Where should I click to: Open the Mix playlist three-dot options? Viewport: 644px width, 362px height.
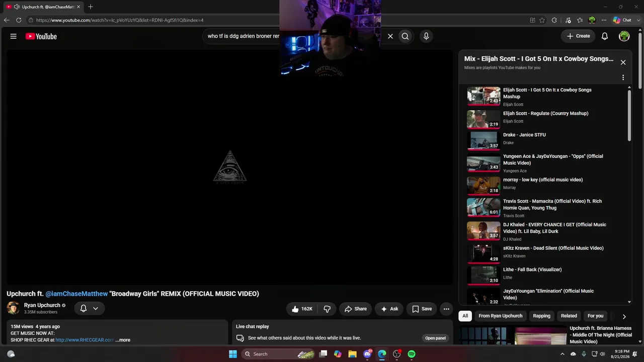(623, 77)
